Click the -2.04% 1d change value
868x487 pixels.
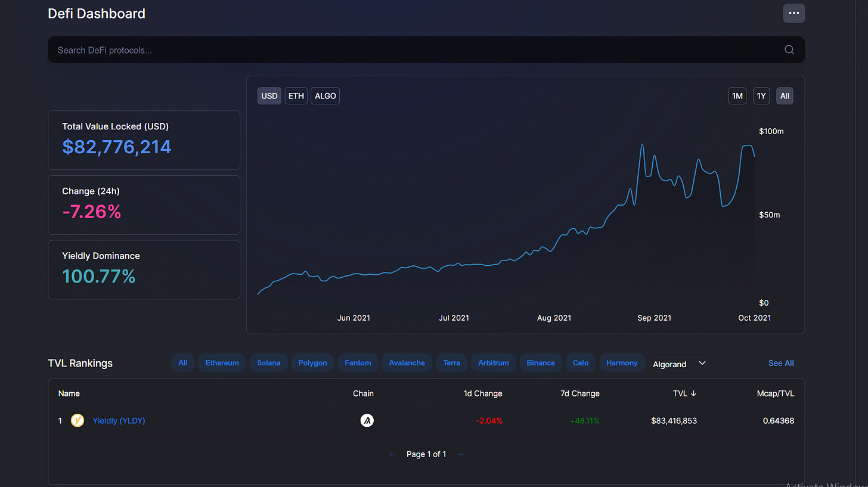[x=489, y=421]
